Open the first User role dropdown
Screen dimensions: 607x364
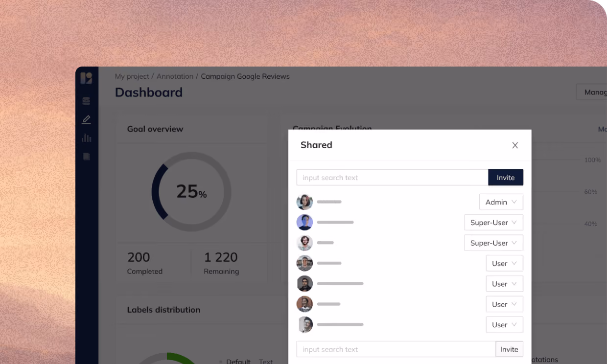click(504, 263)
